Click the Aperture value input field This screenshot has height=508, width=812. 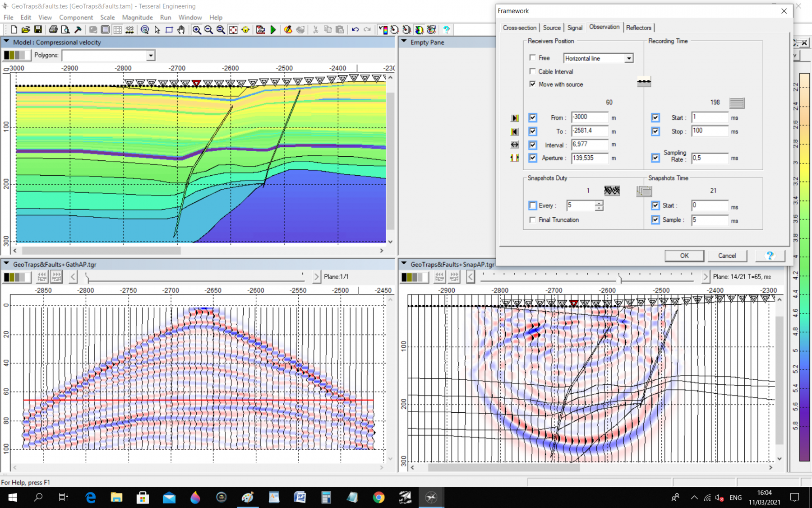click(589, 158)
